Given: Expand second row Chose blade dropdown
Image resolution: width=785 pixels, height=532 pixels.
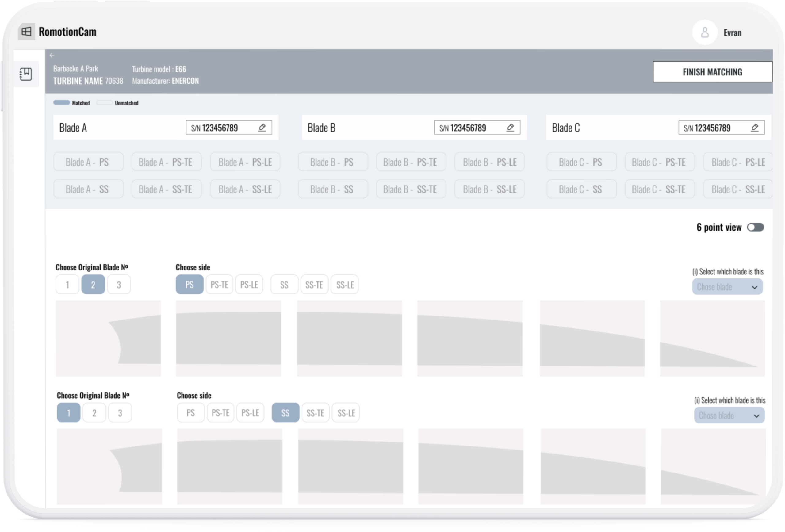Looking at the screenshot, I should pos(729,415).
